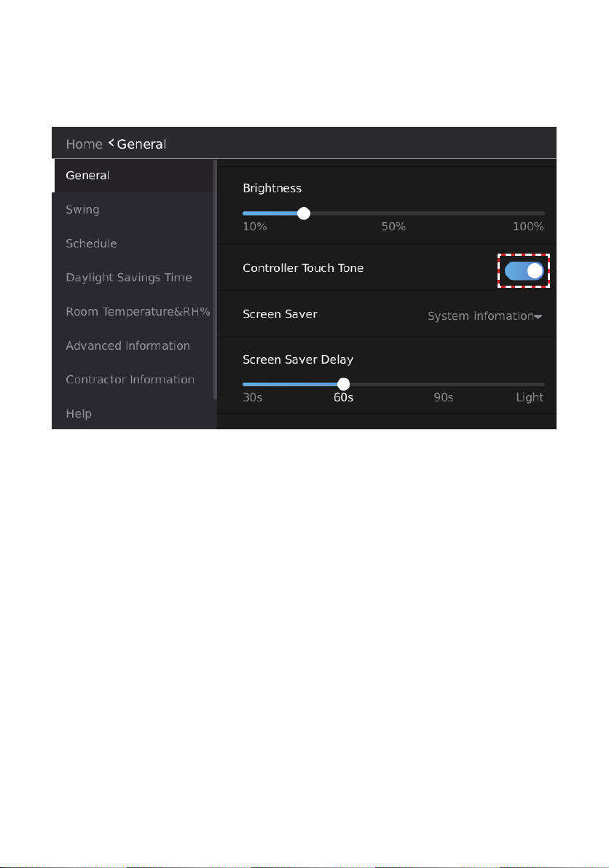609x868 pixels.
Task: Click the 10% brightness label
Action: 254,227
